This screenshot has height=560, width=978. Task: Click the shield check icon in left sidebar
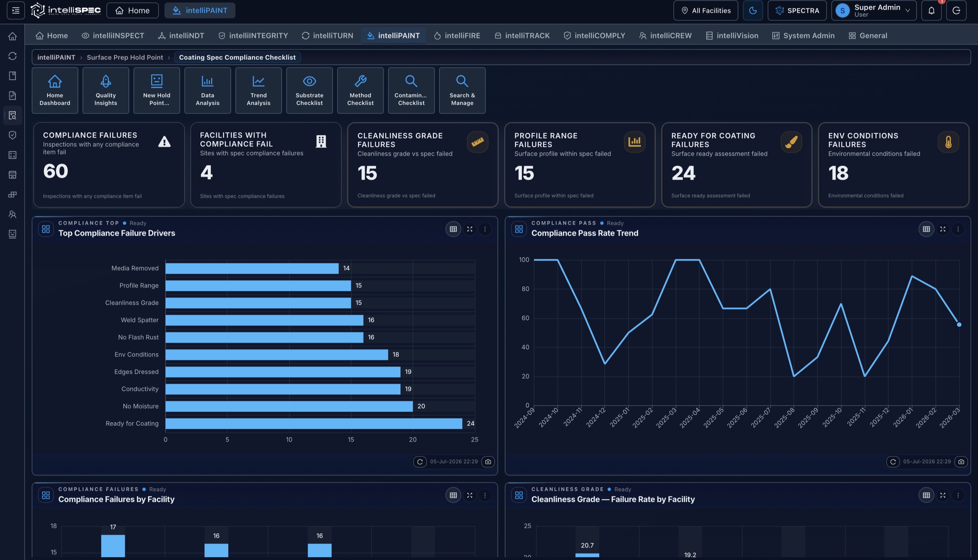(x=13, y=135)
